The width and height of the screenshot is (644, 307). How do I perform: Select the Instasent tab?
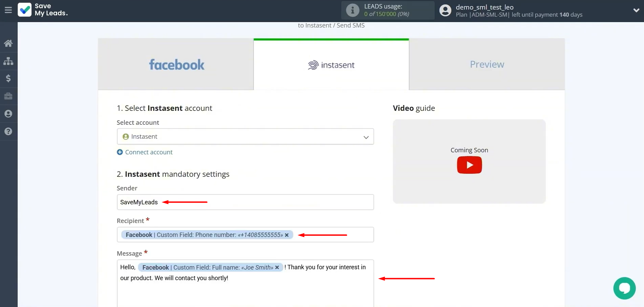pos(331,64)
